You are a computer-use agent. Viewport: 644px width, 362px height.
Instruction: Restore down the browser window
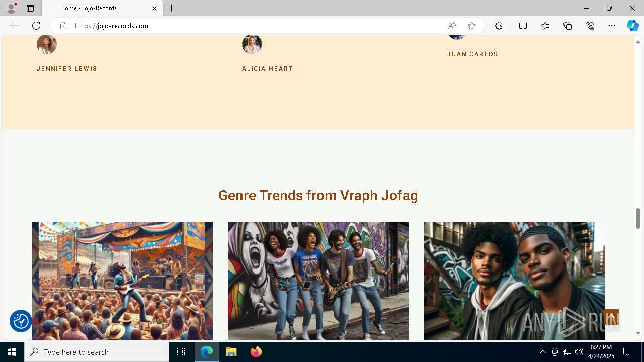(x=609, y=8)
